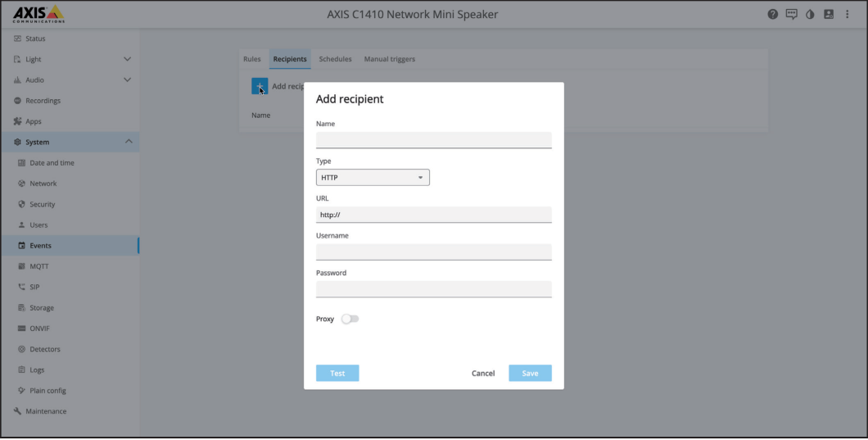Open the Security settings label
The image size is (868, 440).
(42, 205)
